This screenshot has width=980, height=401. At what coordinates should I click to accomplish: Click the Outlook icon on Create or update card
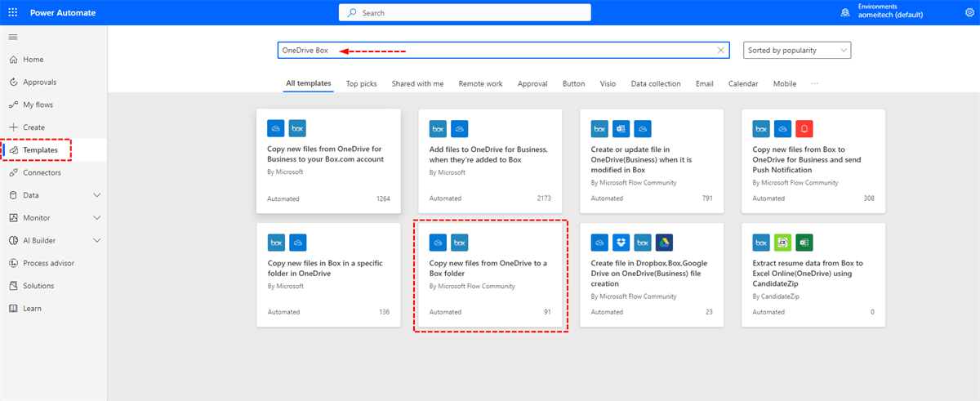(621, 128)
